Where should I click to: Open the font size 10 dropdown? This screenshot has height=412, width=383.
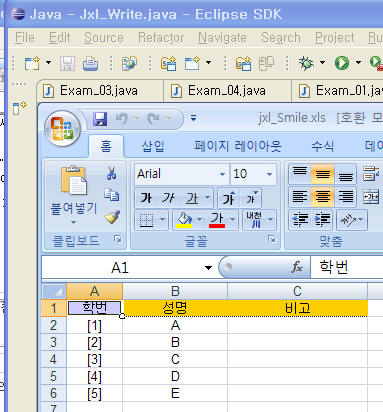tap(269, 174)
